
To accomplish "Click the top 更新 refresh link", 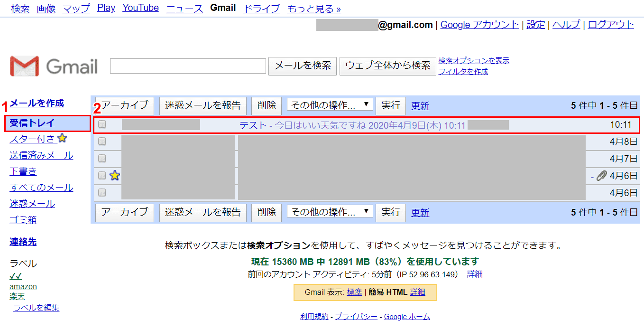I will click(420, 105).
